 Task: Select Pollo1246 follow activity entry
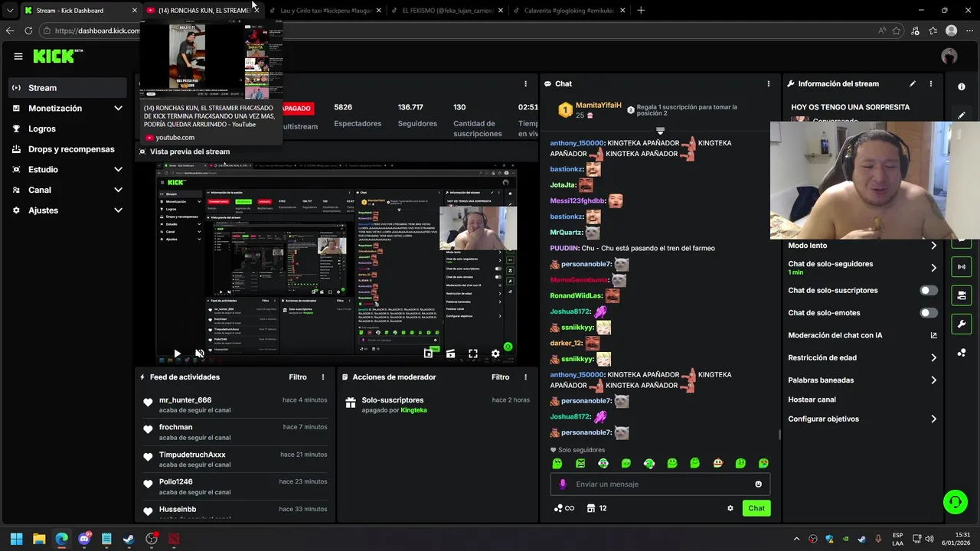(235, 487)
